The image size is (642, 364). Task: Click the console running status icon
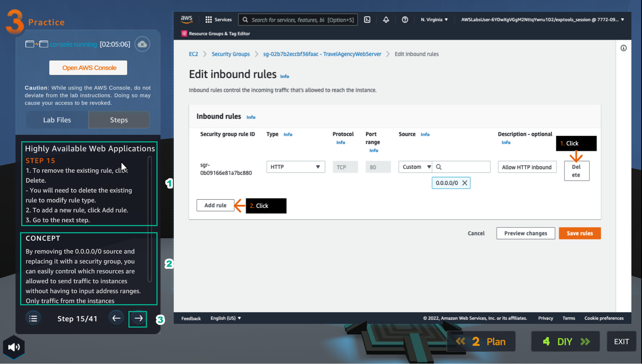click(x=36, y=44)
